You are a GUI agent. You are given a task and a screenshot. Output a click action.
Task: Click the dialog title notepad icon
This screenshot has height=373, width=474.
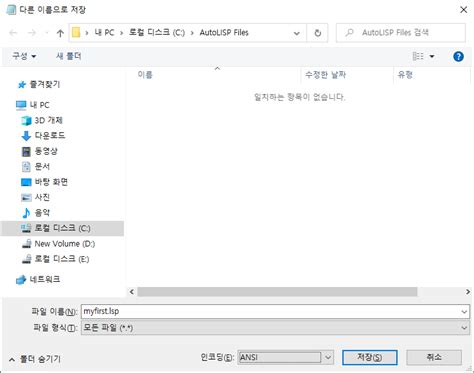(x=11, y=10)
